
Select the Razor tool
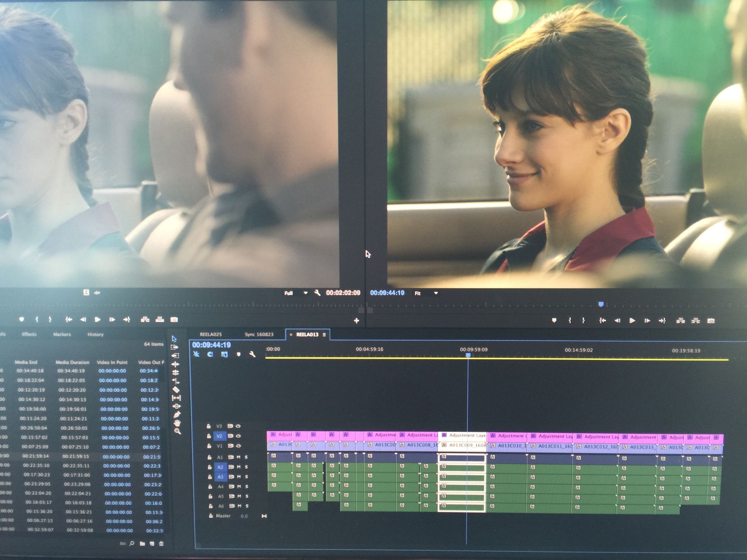click(176, 390)
